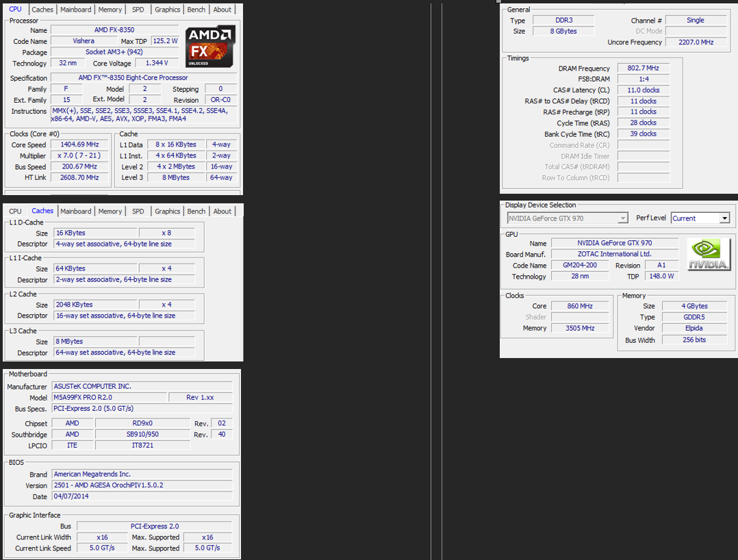Click L2 Cache size 2048 KBytes
The image size is (738, 560).
click(x=96, y=305)
